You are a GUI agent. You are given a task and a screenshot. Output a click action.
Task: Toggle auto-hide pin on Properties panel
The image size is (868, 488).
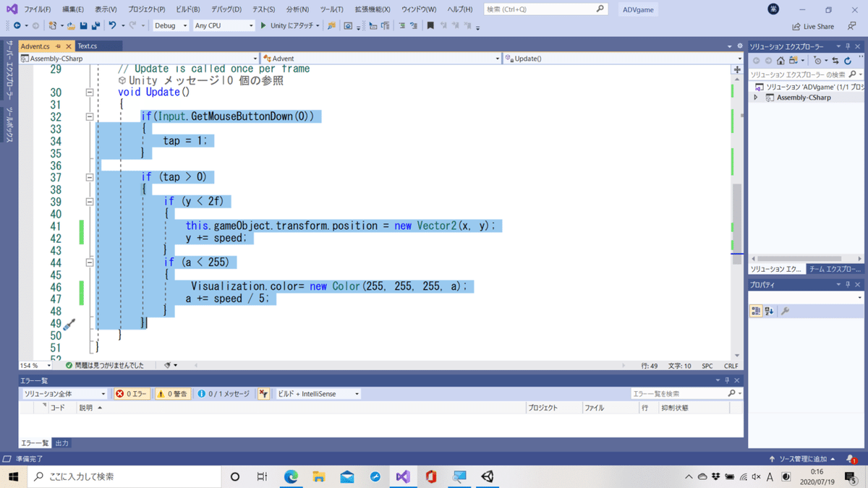tap(848, 285)
